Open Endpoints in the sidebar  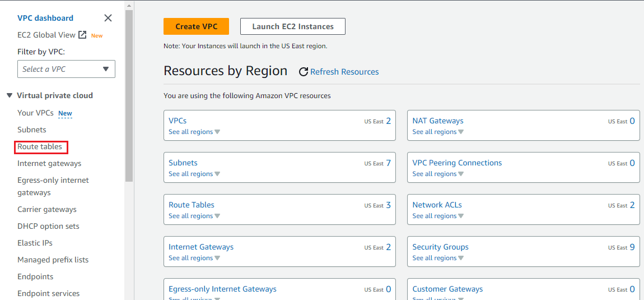[x=35, y=276]
